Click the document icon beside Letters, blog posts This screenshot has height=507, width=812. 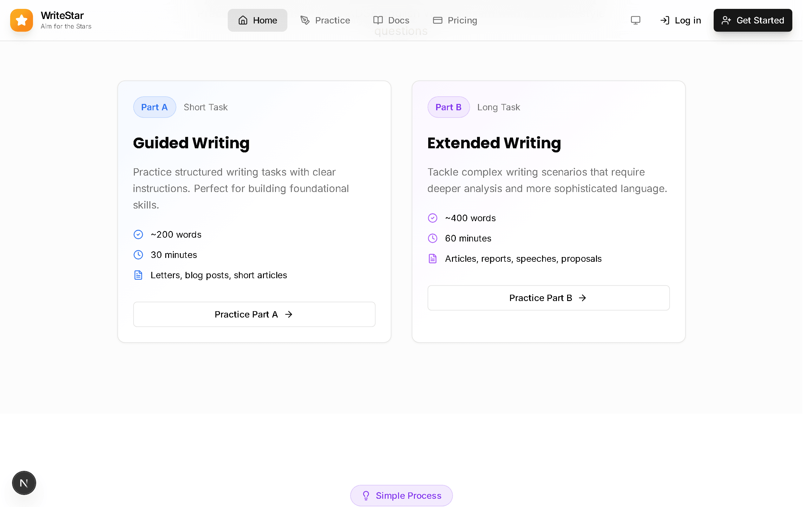tap(138, 275)
